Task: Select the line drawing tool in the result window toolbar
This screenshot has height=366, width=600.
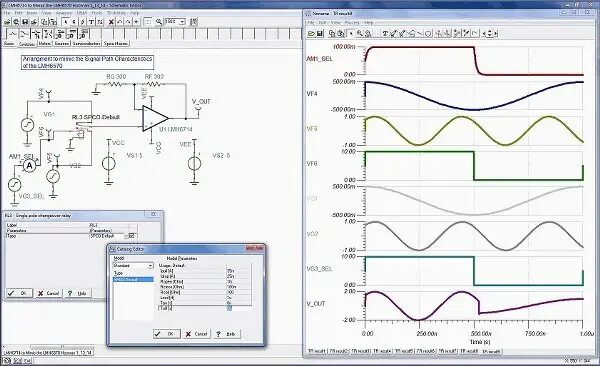Action: pyautogui.click(x=419, y=34)
